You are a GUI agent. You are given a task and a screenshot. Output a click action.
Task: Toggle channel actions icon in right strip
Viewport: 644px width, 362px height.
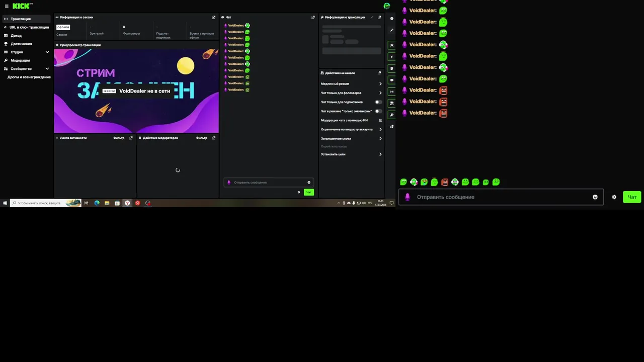tap(391, 103)
